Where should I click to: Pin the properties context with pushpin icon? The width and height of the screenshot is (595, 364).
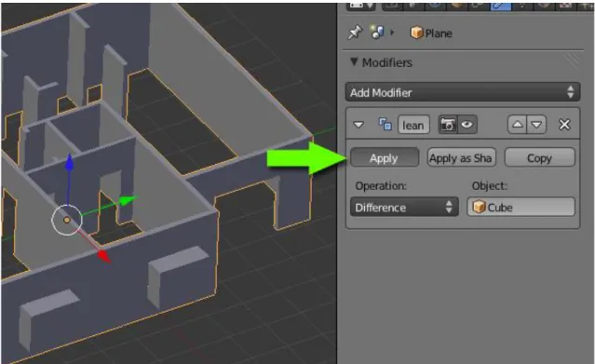355,33
